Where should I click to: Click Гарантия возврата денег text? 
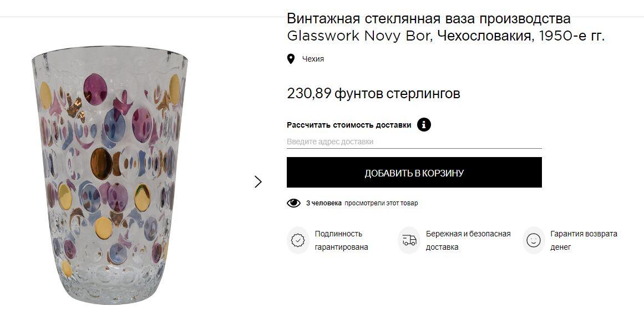tap(584, 240)
